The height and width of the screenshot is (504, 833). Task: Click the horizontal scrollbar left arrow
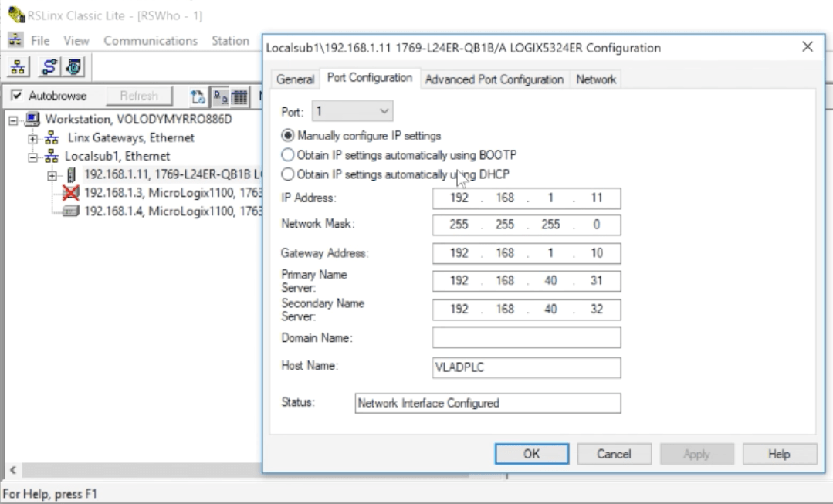coord(13,470)
